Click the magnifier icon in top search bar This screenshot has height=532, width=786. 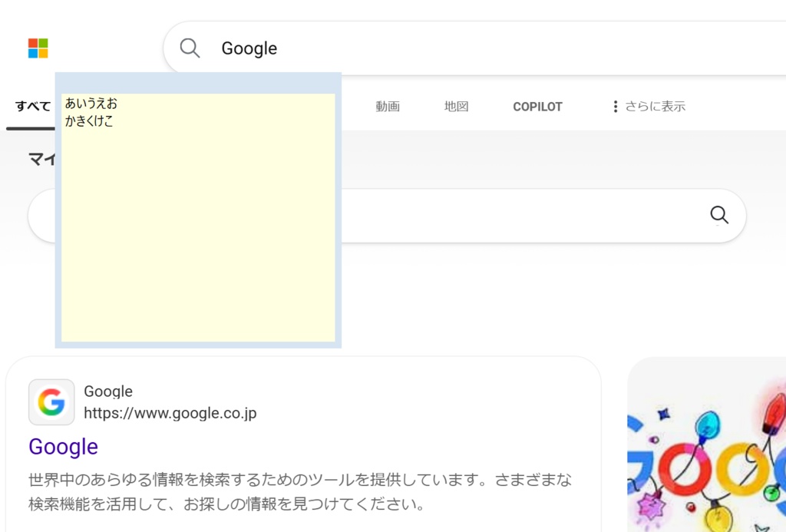click(x=190, y=48)
